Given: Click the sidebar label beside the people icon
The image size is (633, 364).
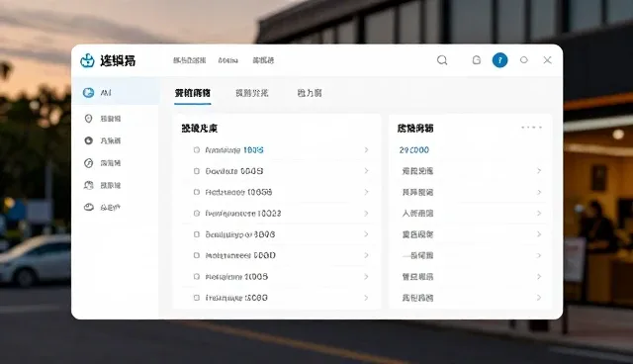Looking at the screenshot, I should 111,185.
